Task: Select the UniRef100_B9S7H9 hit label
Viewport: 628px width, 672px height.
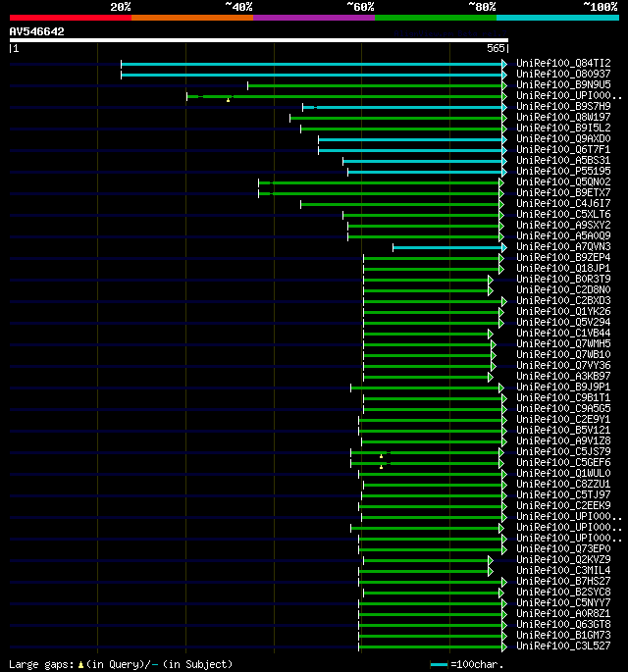Action: click(x=563, y=106)
